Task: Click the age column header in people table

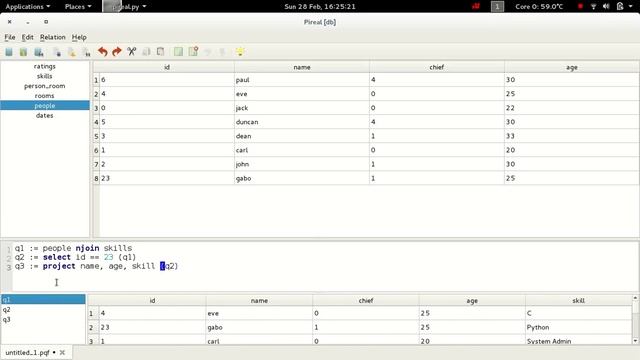Action: click(572, 67)
